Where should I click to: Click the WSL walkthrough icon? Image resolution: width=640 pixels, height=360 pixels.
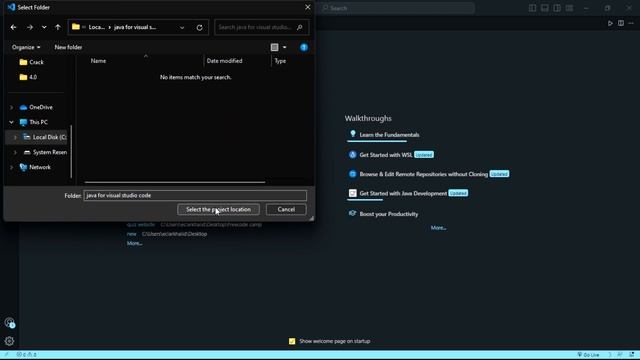tap(353, 155)
